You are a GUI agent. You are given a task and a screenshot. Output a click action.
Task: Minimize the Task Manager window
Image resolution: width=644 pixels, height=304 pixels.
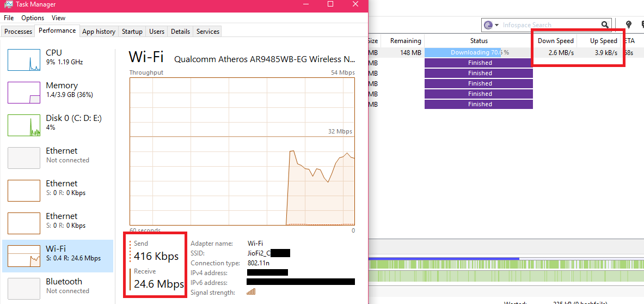[305, 4]
